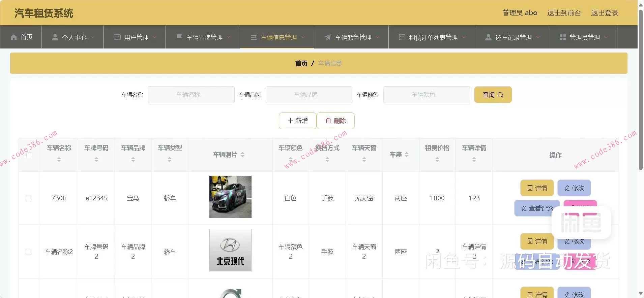Expand the 个人中心 dropdown arrow
Image resolution: width=644 pixels, height=298 pixels.
93,37
